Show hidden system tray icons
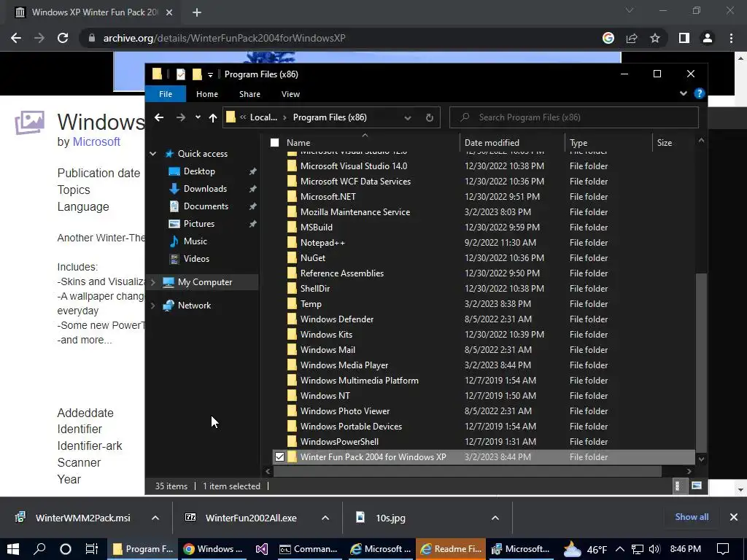 click(620, 549)
